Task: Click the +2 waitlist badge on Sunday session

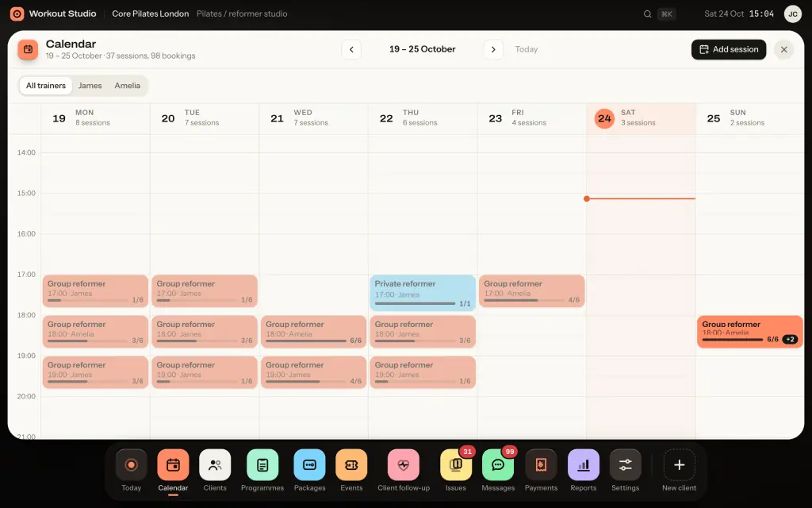Action: [790, 340]
